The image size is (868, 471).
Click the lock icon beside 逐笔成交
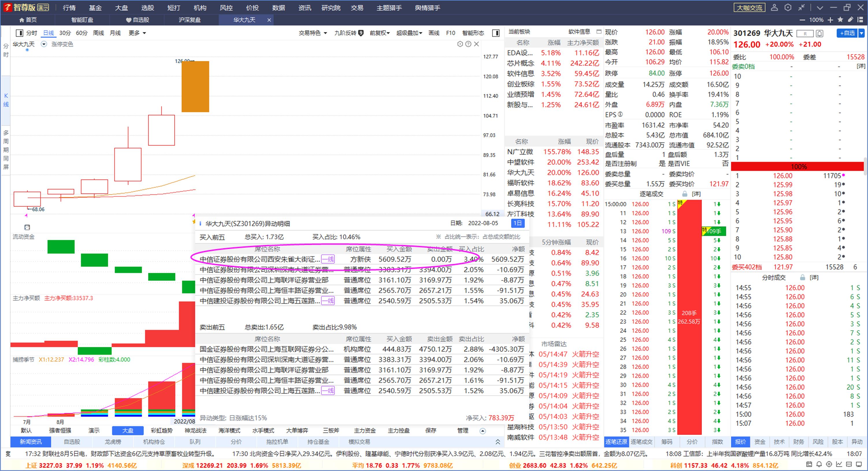click(x=685, y=194)
